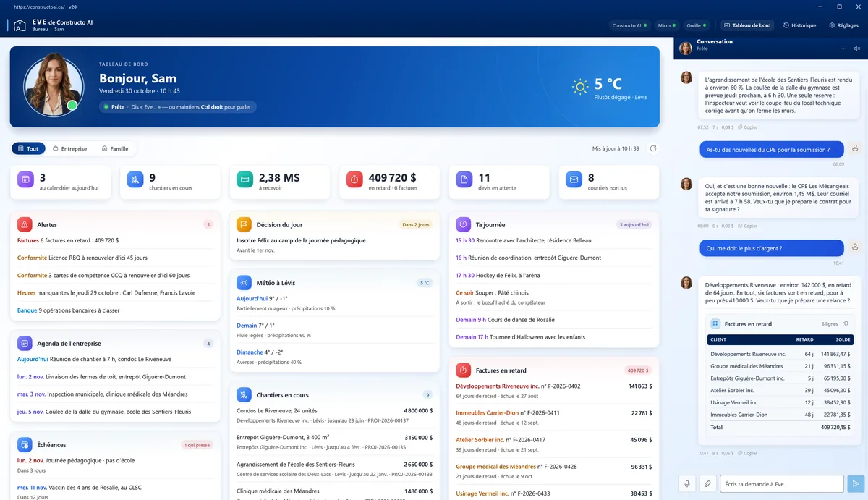Click the Échéances panel header icon
868x500 pixels.
coord(25,444)
